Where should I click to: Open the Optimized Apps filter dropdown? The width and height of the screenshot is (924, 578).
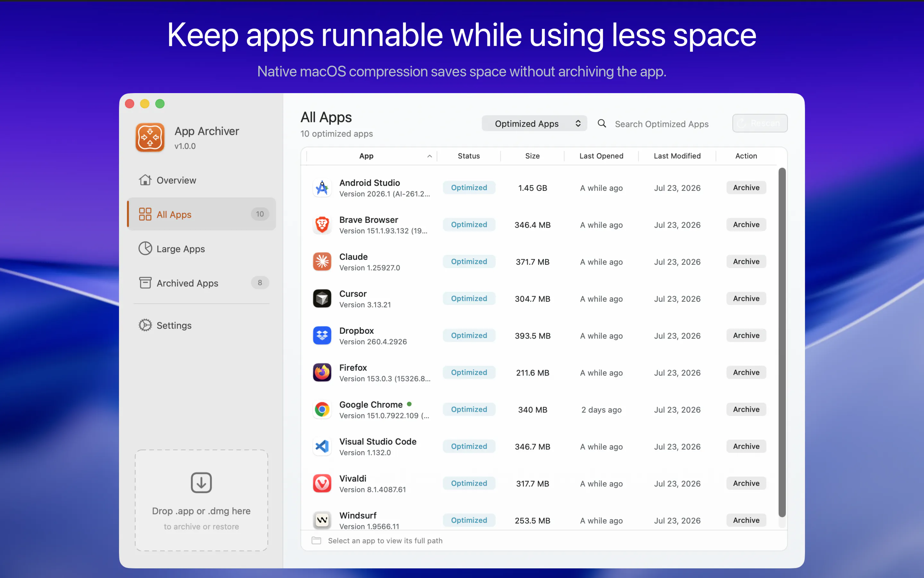(x=534, y=124)
